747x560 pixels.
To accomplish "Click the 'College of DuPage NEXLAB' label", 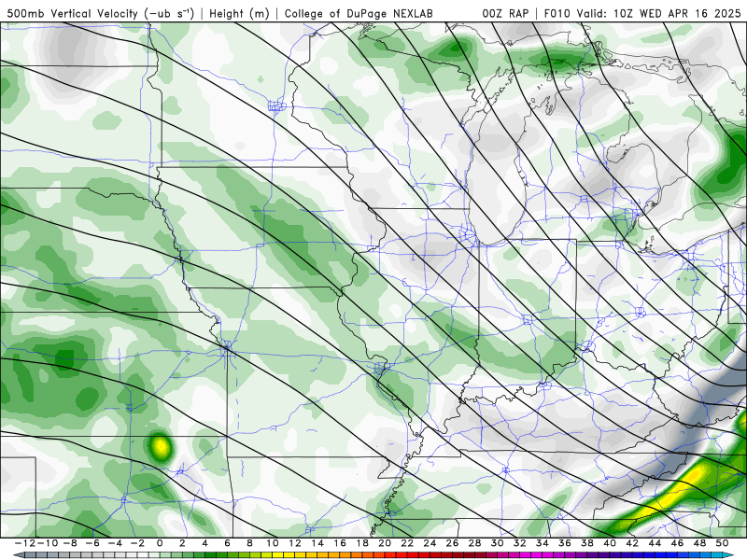I will point(359,13).
